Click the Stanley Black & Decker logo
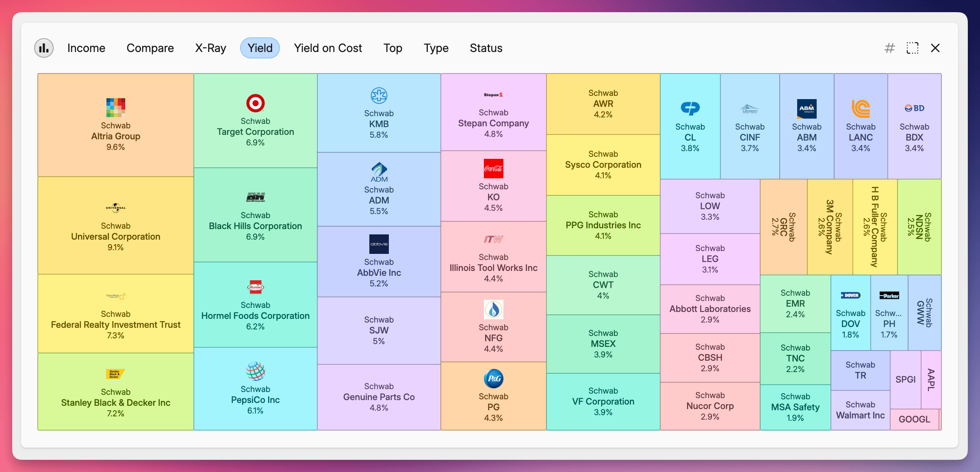The width and height of the screenshot is (980, 472). tap(116, 374)
